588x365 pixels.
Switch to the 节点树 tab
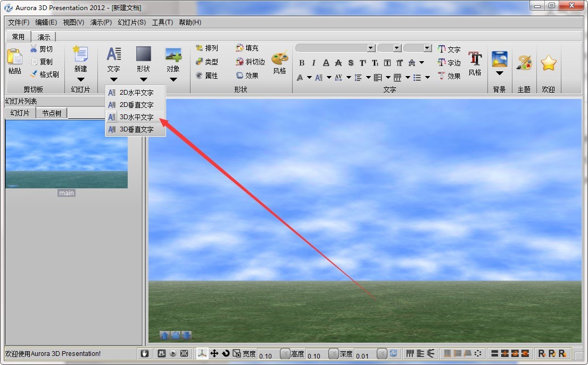51,113
